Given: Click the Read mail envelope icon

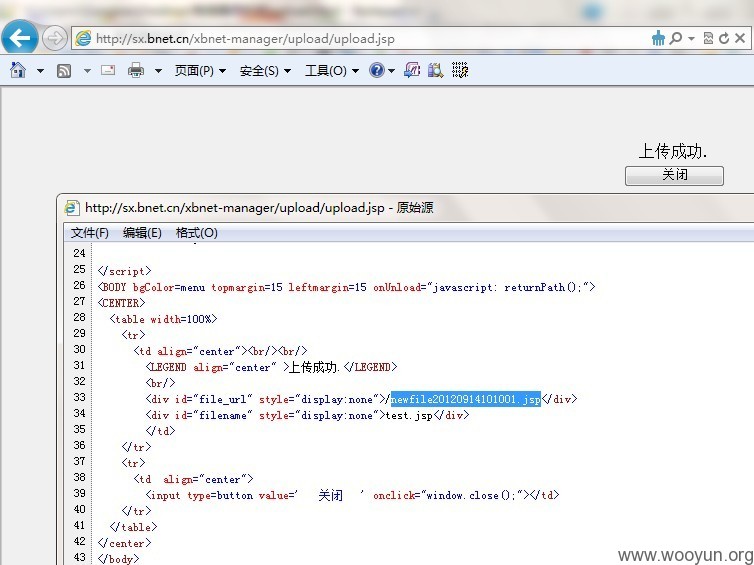Looking at the screenshot, I should 108,70.
